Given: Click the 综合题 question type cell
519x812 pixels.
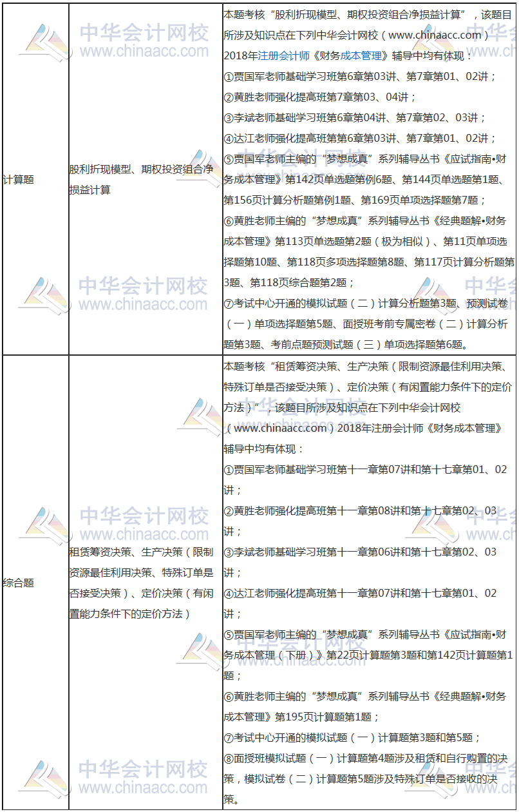Looking at the screenshot, I should coord(19,583).
